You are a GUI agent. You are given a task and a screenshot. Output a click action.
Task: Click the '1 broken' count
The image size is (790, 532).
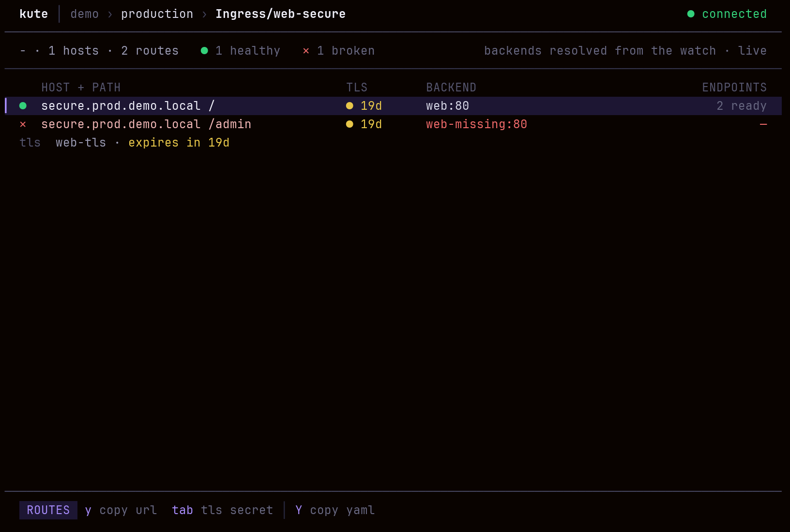point(346,51)
